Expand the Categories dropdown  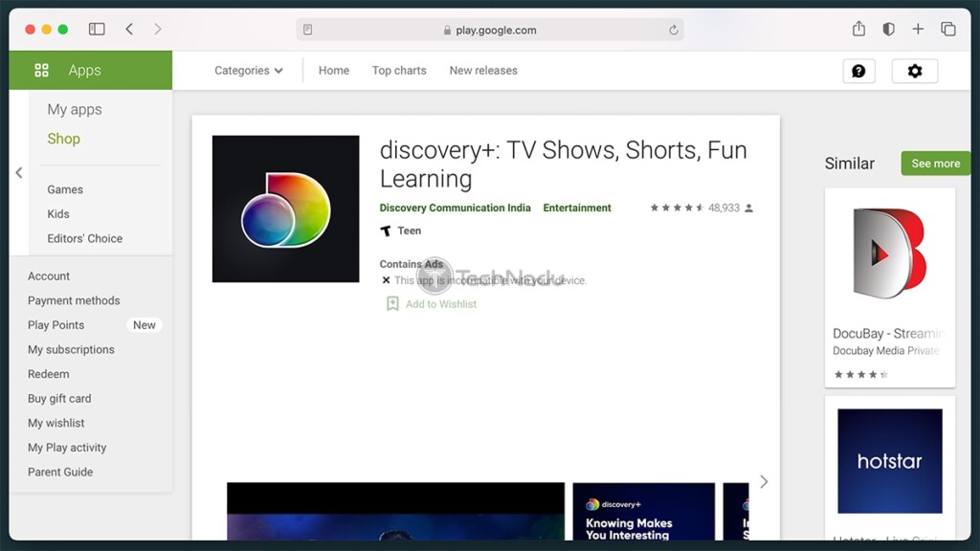tap(249, 71)
